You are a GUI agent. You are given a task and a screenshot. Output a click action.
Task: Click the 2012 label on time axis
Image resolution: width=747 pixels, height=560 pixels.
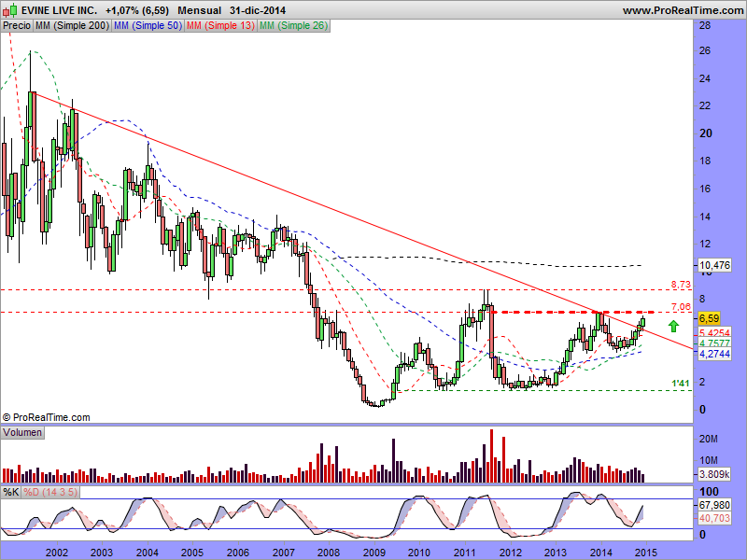click(x=510, y=553)
